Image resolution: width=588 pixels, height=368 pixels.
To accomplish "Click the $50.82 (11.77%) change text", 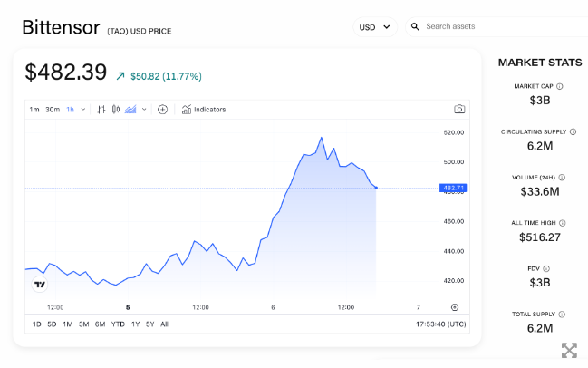I will [166, 76].
